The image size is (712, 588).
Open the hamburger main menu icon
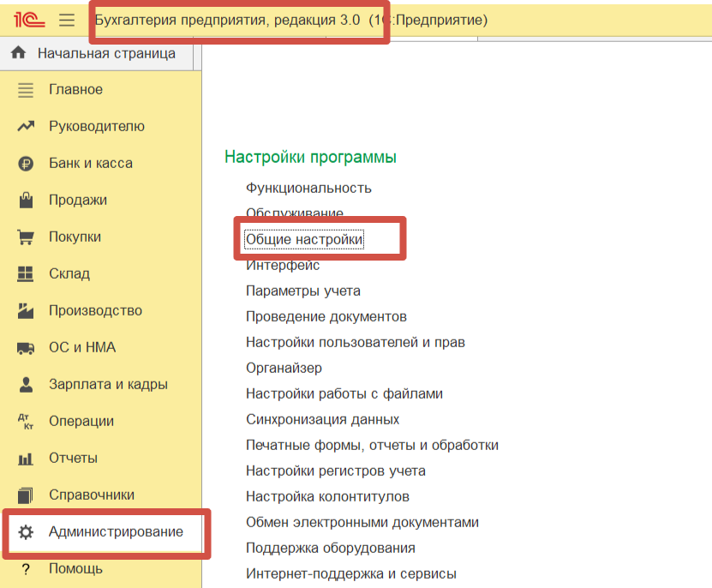coord(67,20)
